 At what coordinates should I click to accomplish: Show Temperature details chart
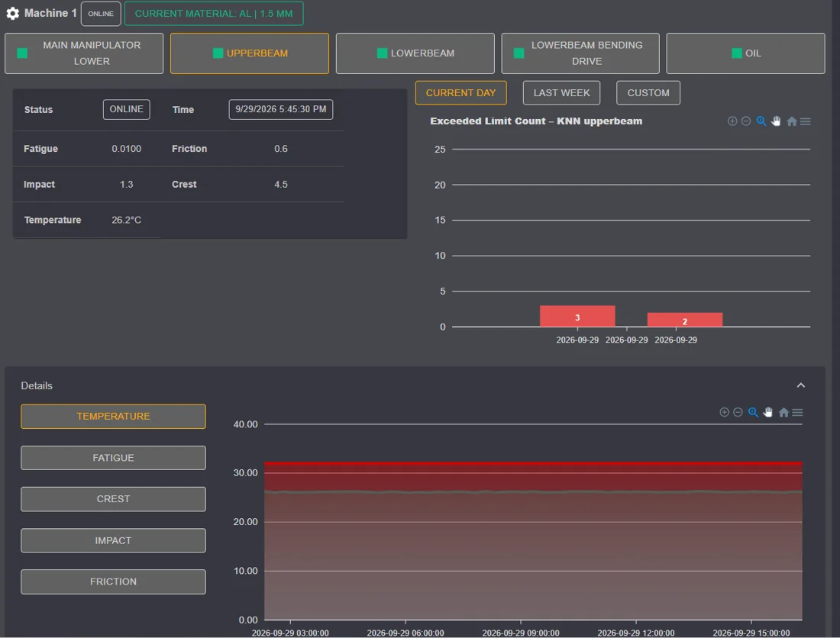click(113, 417)
